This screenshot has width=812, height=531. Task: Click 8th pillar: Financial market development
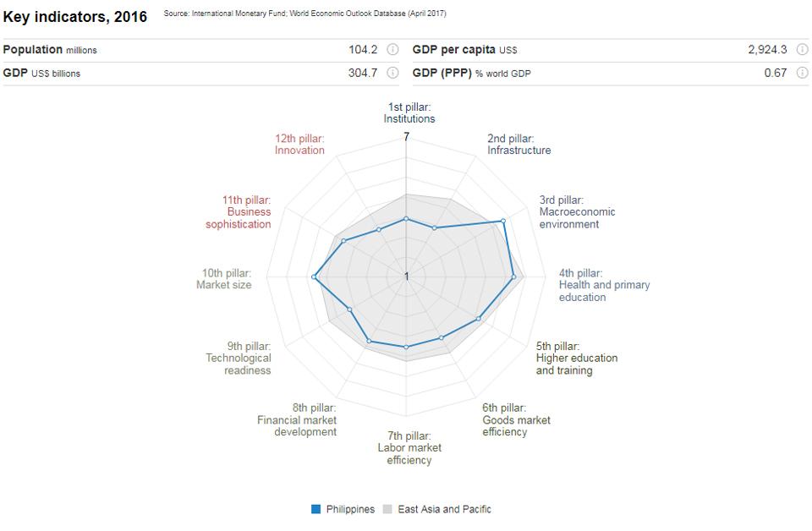[297, 420]
